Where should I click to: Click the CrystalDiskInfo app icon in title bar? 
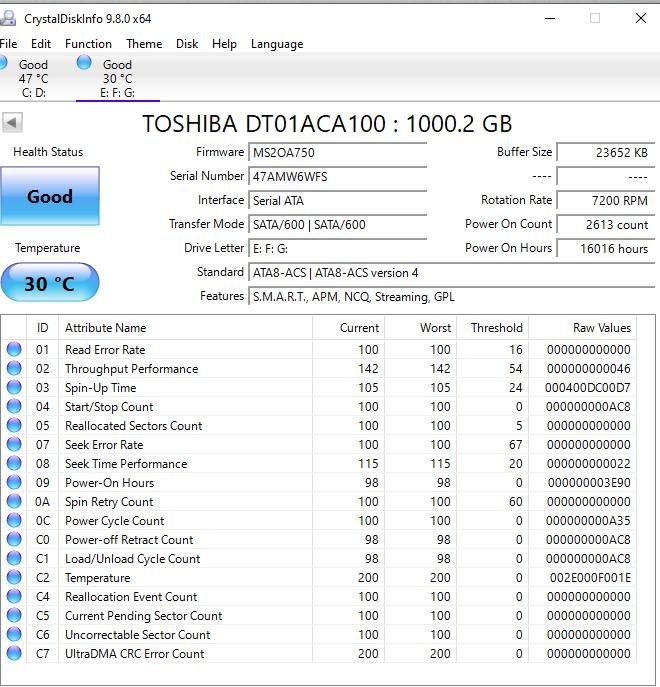pyautogui.click(x=8, y=18)
